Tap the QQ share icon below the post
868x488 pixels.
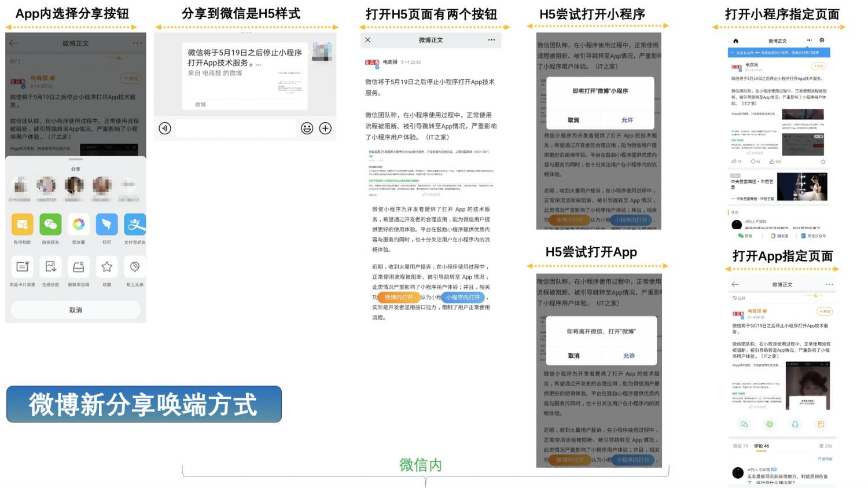coord(795,424)
